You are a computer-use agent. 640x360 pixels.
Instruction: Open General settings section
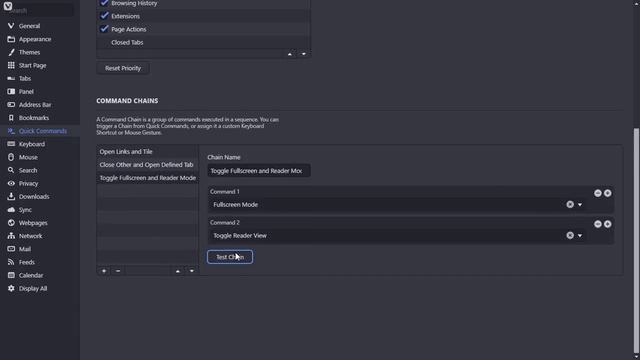click(x=29, y=26)
